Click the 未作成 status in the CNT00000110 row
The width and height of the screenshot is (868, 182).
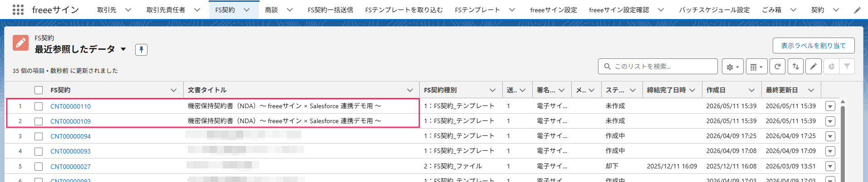(x=615, y=106)
